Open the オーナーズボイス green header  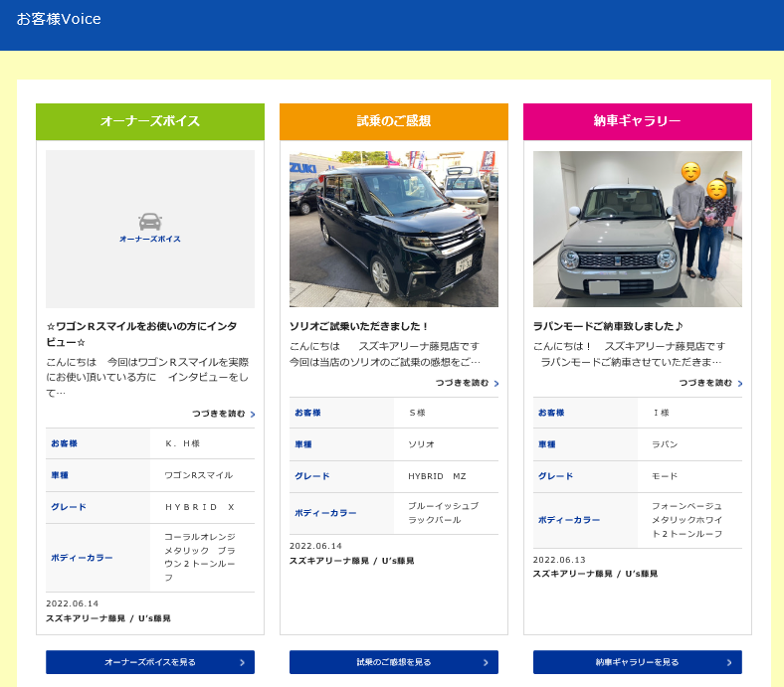coord(150,121)
